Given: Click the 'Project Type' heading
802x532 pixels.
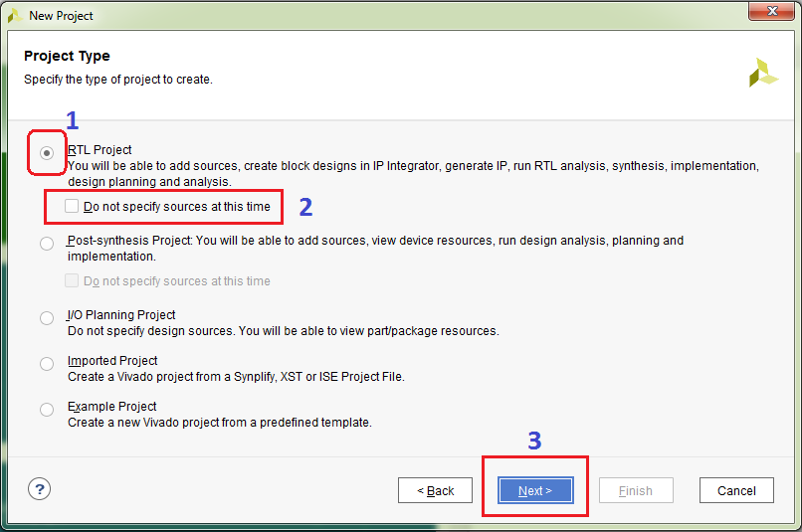Looking at the screenshot, I should tap(67, 56).
